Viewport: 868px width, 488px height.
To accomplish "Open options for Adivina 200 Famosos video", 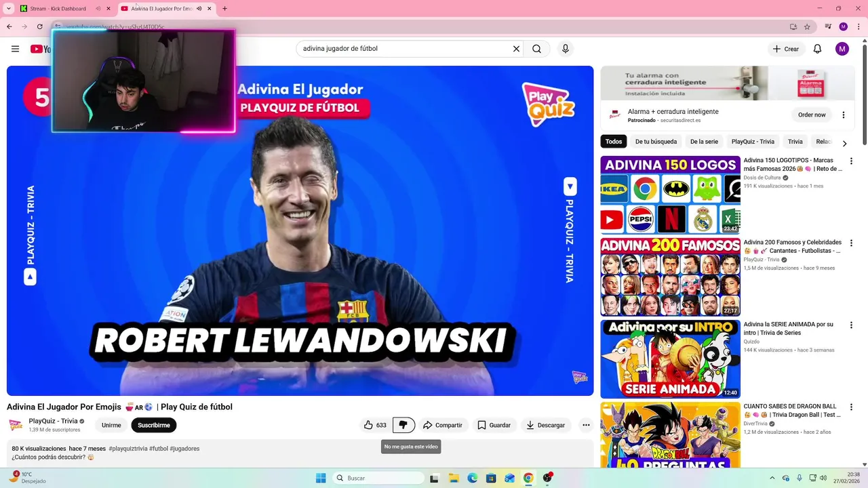I will 851,243.
